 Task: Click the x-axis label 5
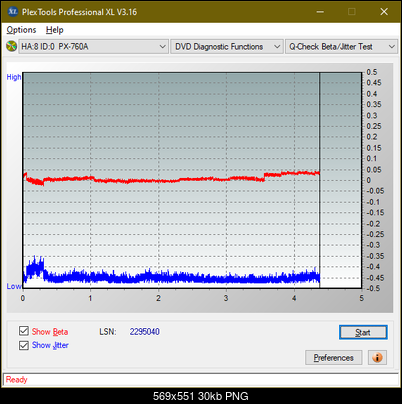[362, 298]
